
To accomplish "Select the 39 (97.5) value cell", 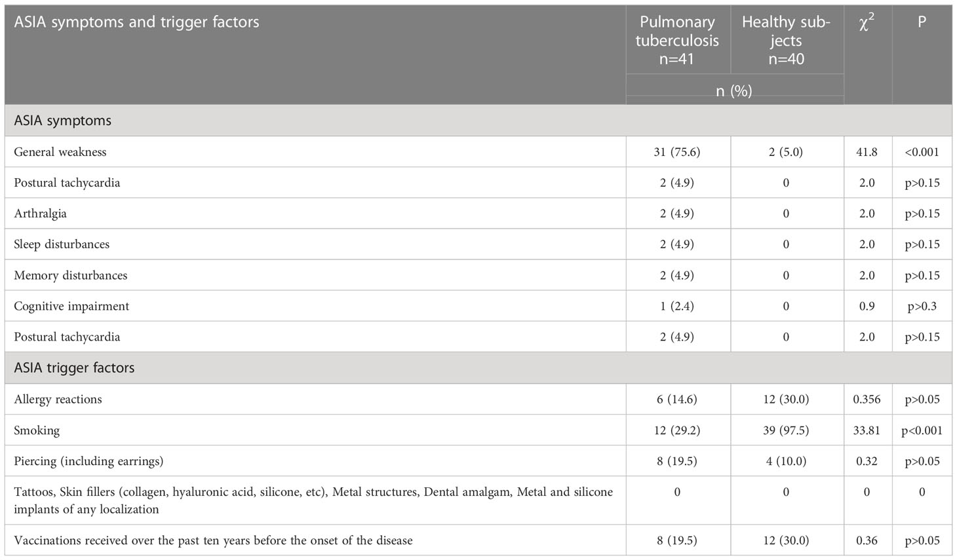I will pyautogui.click(x=786, y=430).
